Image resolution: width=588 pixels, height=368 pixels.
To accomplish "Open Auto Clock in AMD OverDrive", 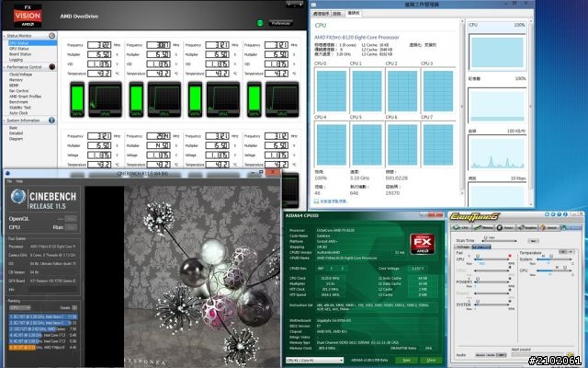I will (x=18, y=113).
